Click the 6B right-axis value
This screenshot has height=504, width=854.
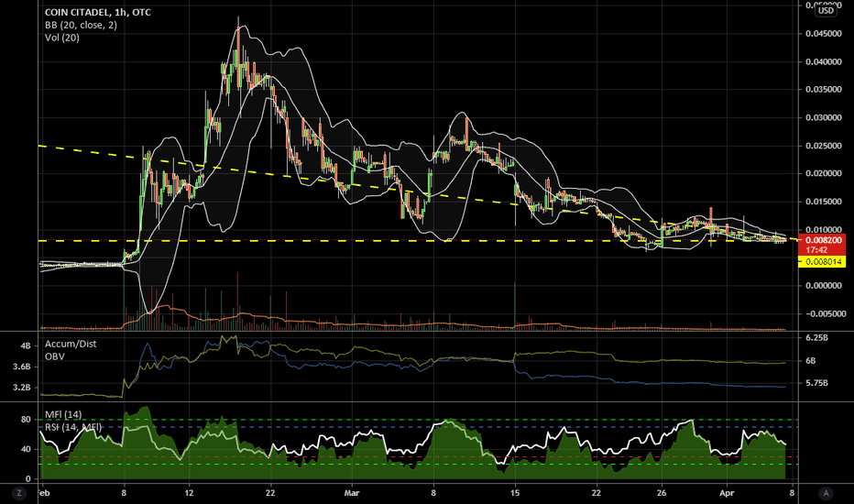810,361
